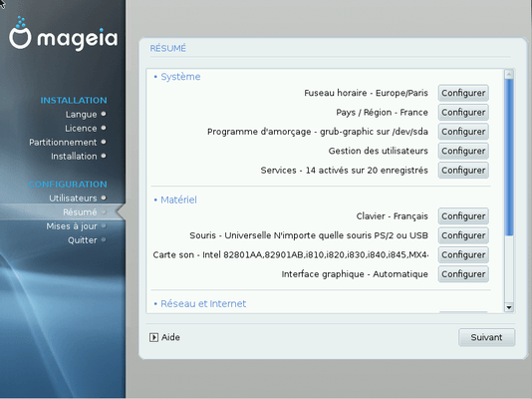Open Programme d'amorçage grub configuration

463,132
